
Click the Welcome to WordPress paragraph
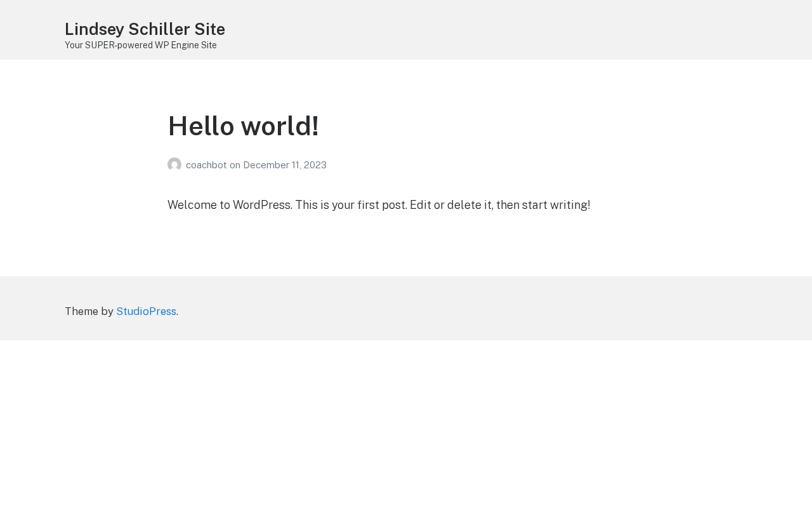point(379,205)
